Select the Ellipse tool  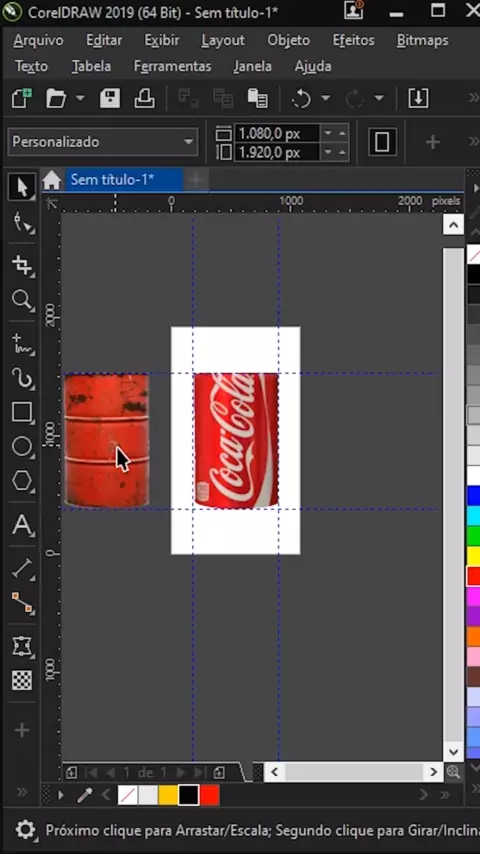pos(22,447)
